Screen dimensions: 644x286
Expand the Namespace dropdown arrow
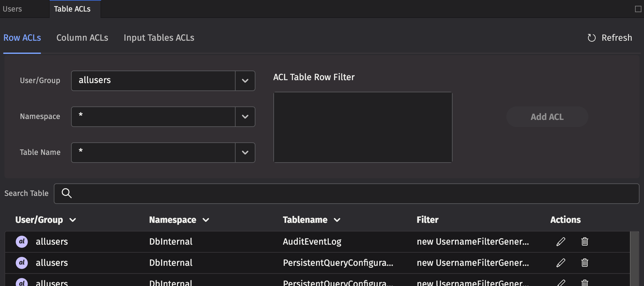coord(245,117)
